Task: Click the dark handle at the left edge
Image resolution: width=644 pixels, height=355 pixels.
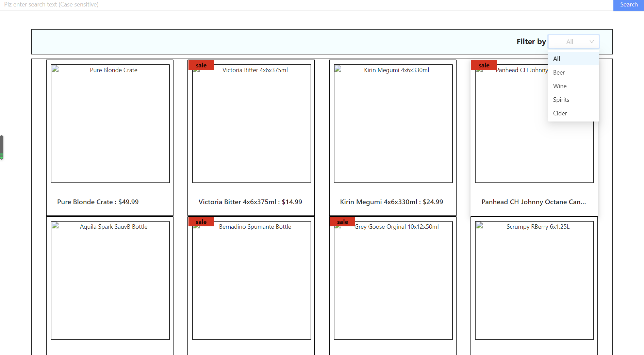Action: [2, 147]
